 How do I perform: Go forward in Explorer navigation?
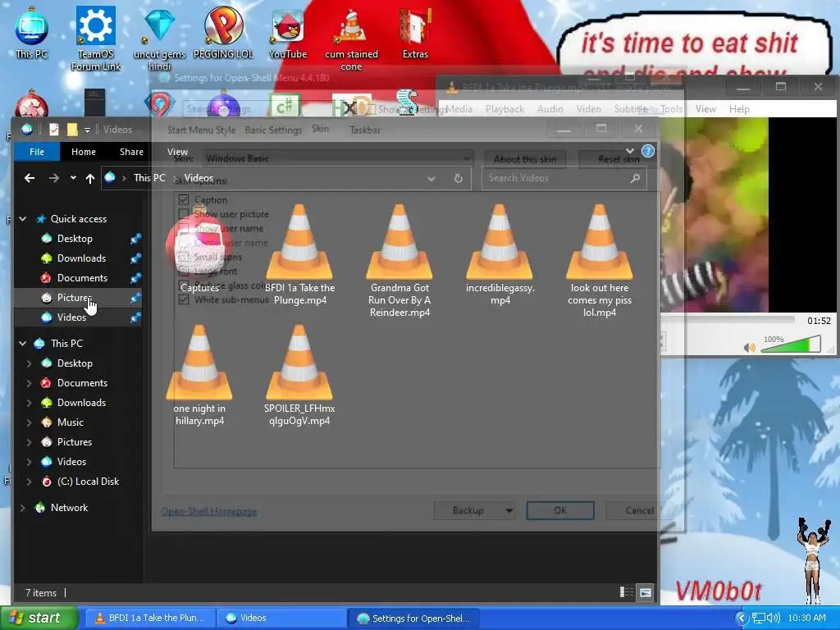53,178
